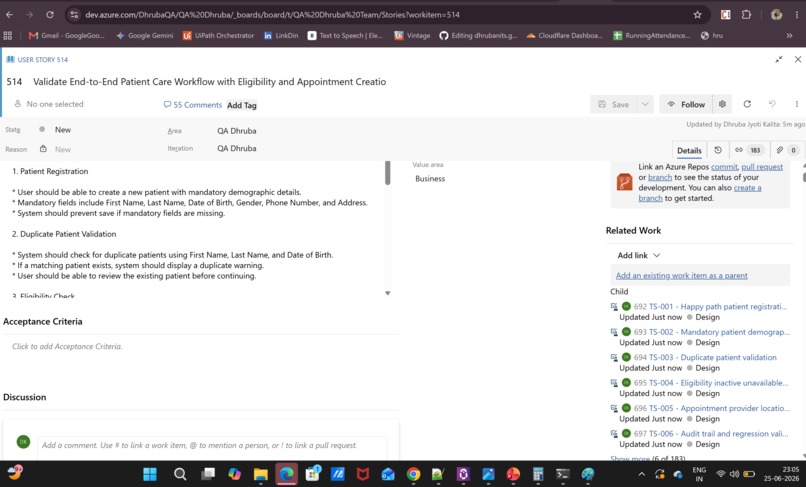Open the 55 Comments link

click(x=193, y=105)
